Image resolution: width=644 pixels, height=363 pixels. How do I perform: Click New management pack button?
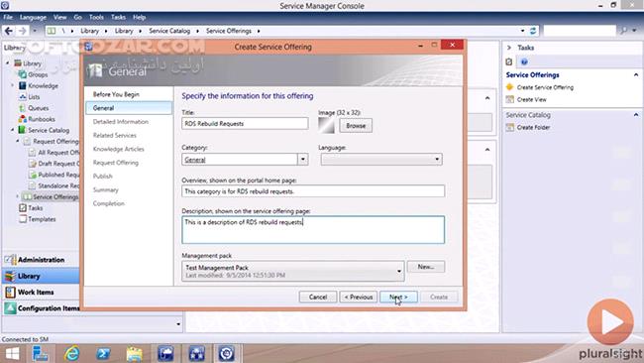426,267
